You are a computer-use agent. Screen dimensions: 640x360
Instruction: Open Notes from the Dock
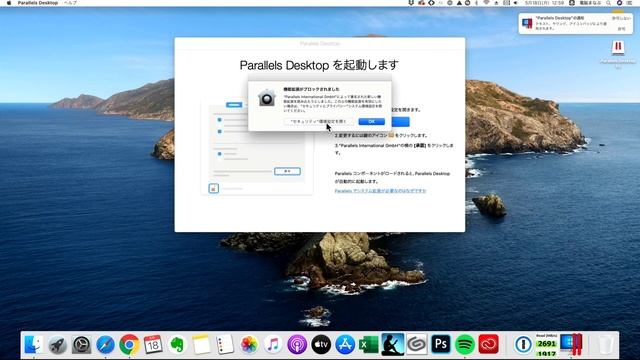click(x=201, y=345)
